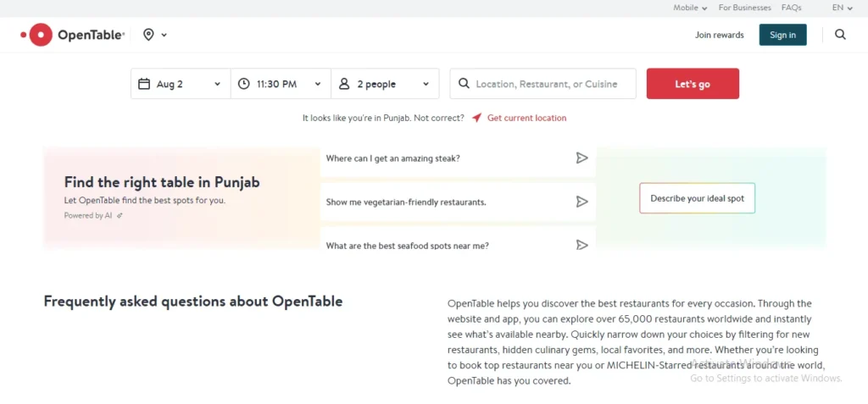Image resolution: width=868 pixels, height=404 pixels.
Task: Open For Businesses link
Action: (x=744, y=8)
